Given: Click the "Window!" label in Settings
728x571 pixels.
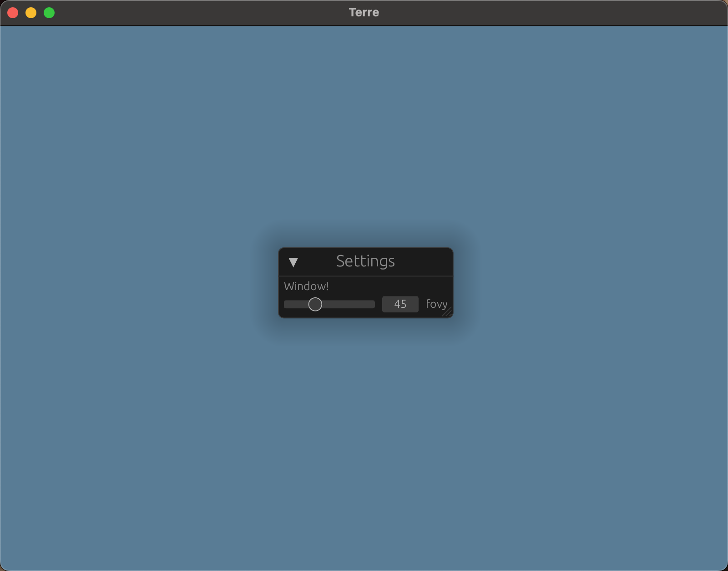Looking at the screenshot, I should 306,286.
